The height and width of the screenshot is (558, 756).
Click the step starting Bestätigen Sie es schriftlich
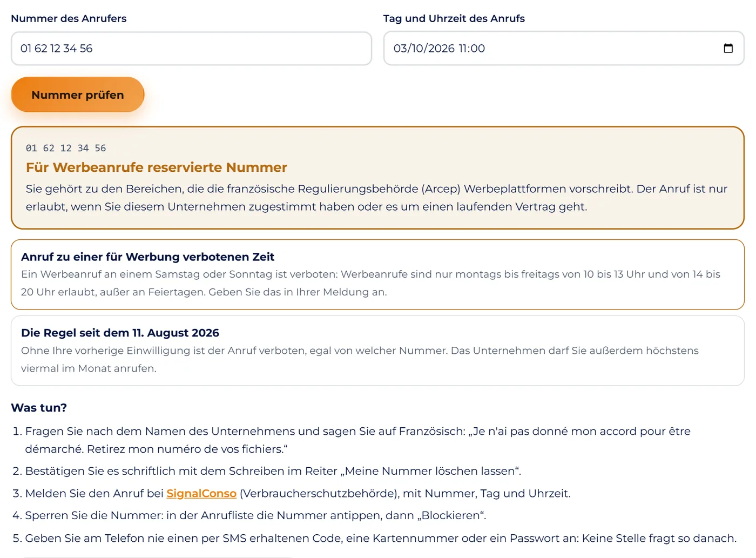point(273,471)
